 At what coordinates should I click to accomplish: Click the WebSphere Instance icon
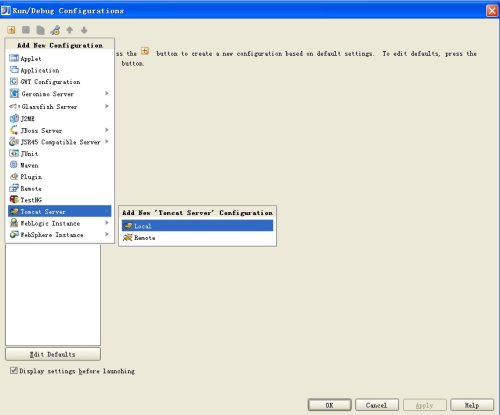(14, 235)
